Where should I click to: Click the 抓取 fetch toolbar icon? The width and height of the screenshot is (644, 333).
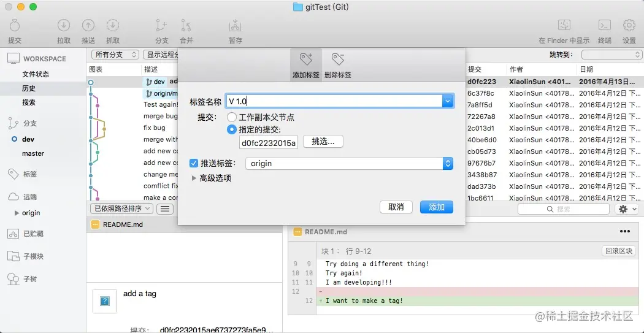tap(112, 26)
